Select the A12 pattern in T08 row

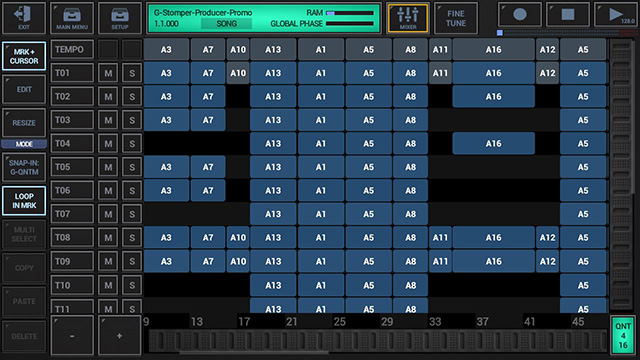point(547,238)
